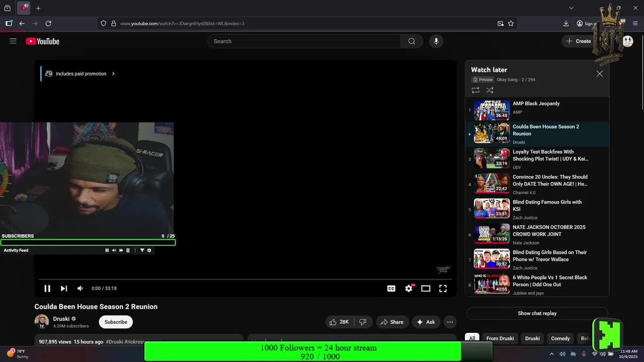Go back in the browser
Image resolution: width=644 pixels, height=362 pixels.
[22, 23]
